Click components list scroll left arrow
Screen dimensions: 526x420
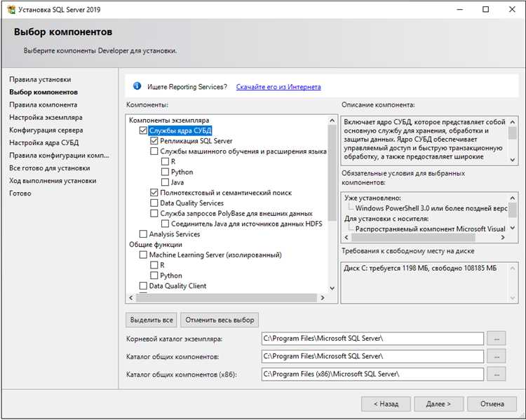point(131,297)
